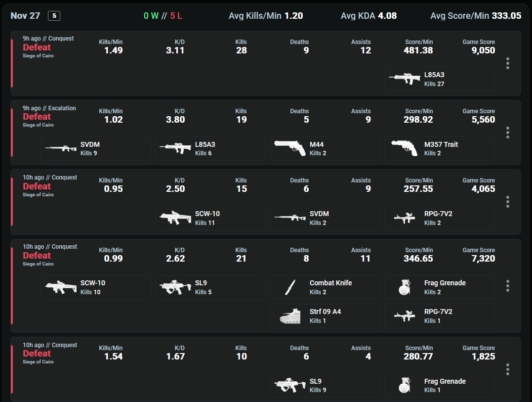
Task: Select the Nov 27 date header
Action: pos(25,16)
